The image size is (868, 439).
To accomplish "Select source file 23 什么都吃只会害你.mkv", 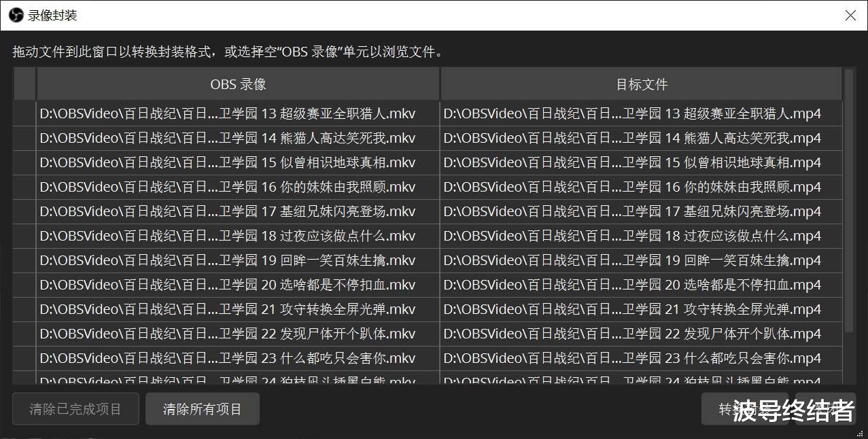I will [x=238, y=358].
